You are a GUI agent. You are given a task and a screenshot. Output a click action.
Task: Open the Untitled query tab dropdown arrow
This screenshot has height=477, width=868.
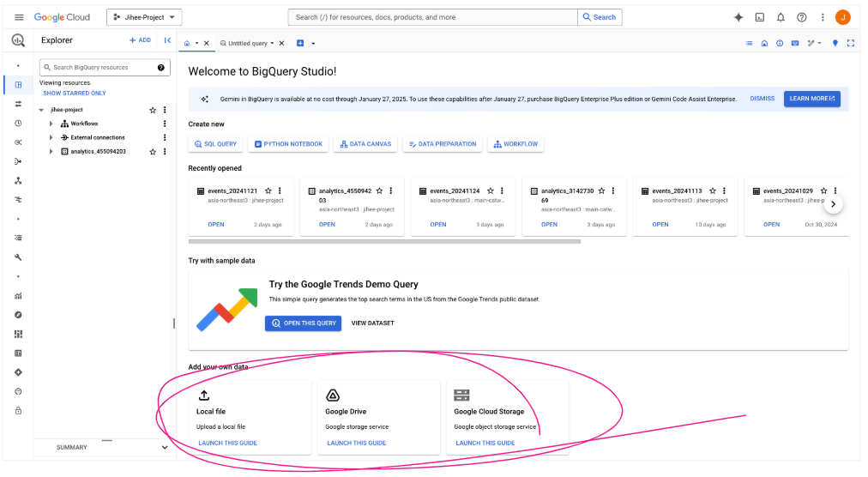click(272, 43)
